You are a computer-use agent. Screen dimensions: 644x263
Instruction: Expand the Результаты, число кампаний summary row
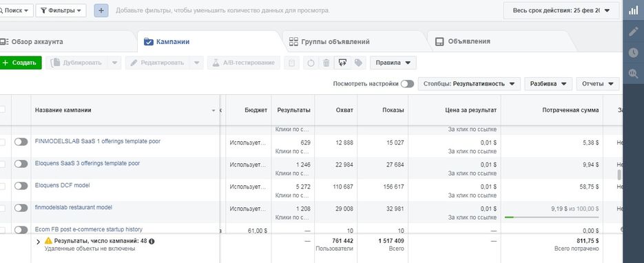point(38,242)
